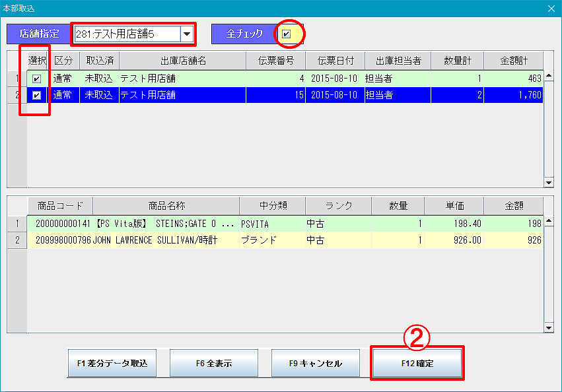Select the JOHN LAWRENCE SULLIVAN/時計 product row
Image resolution: width=562 pixels, height=392 pixels.
165,240
